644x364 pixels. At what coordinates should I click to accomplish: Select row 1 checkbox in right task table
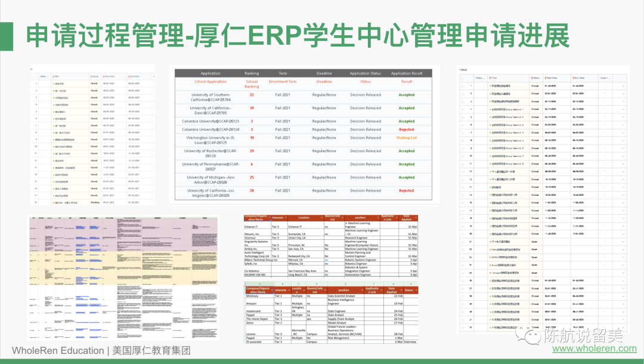[x=464, y=86]
